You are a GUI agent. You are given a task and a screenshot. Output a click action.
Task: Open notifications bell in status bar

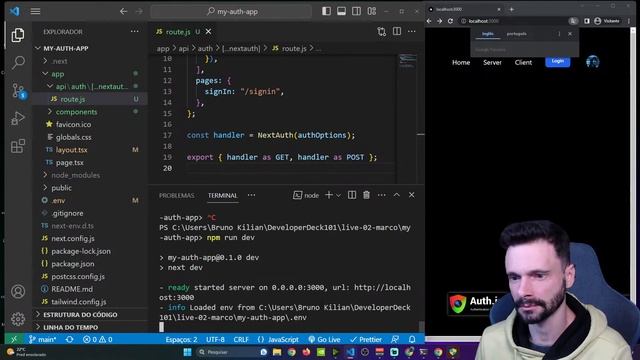pyautogui.click(x=412, y=339)
